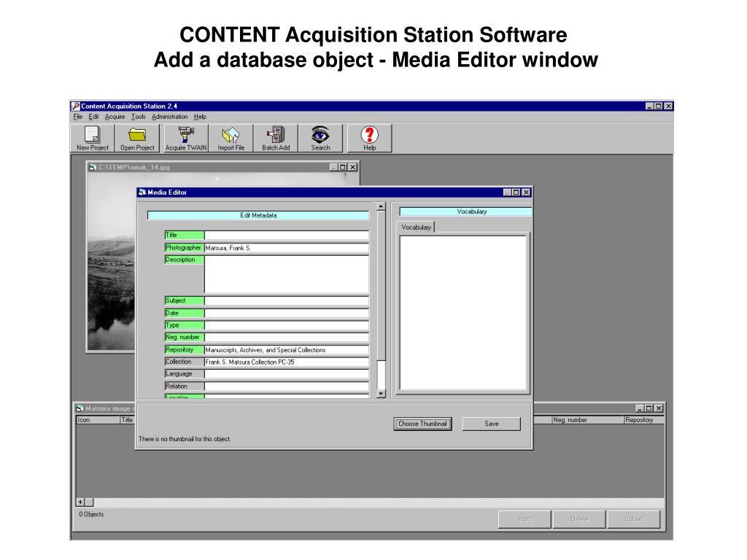Click the Relation input field
747x560 pixels.
tap(287, 386)
